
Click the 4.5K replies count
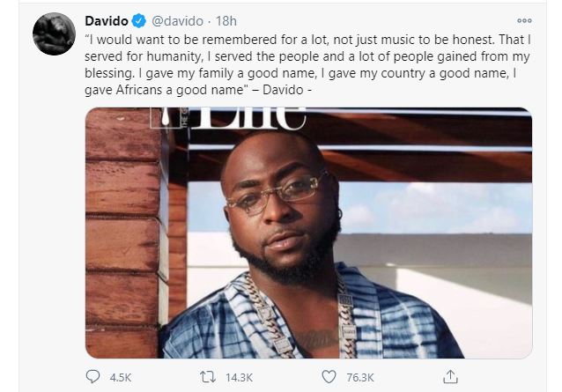pos(121,378)
